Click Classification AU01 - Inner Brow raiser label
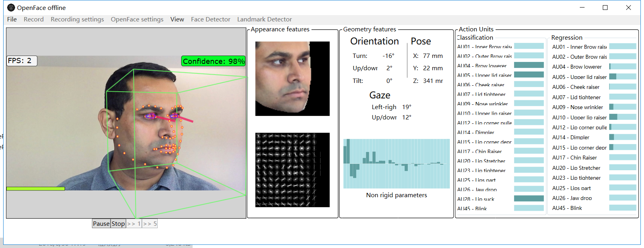Image resolution: width=644 pixels, height=248 pixels. pos(485,47)
